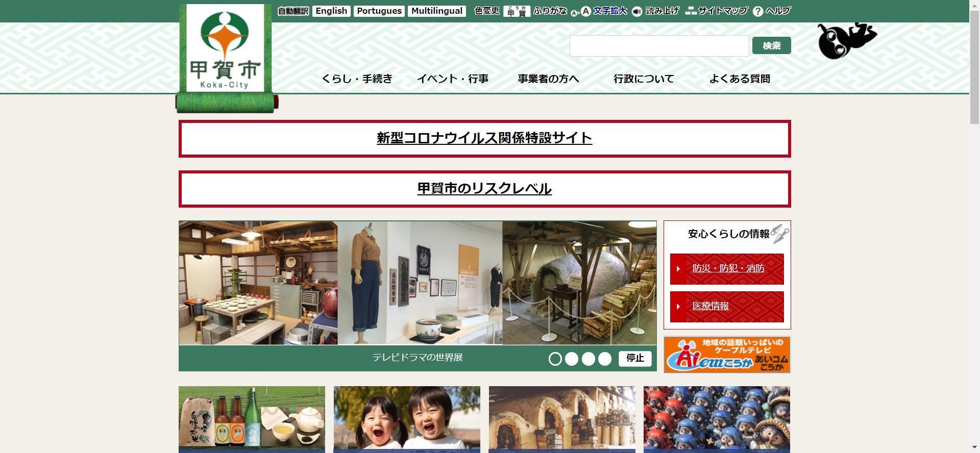Image resolution: width=980 pixels, height=453 pixels.
Task: Click the kiln bricks photo
Action: [x=562, y=419]
